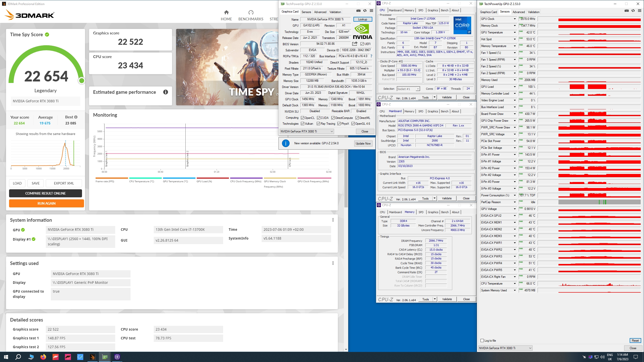Switch to Sensors tab in GPU-Z Graphics Card window
The image size is (644, 362).
[x=306, y=12]
